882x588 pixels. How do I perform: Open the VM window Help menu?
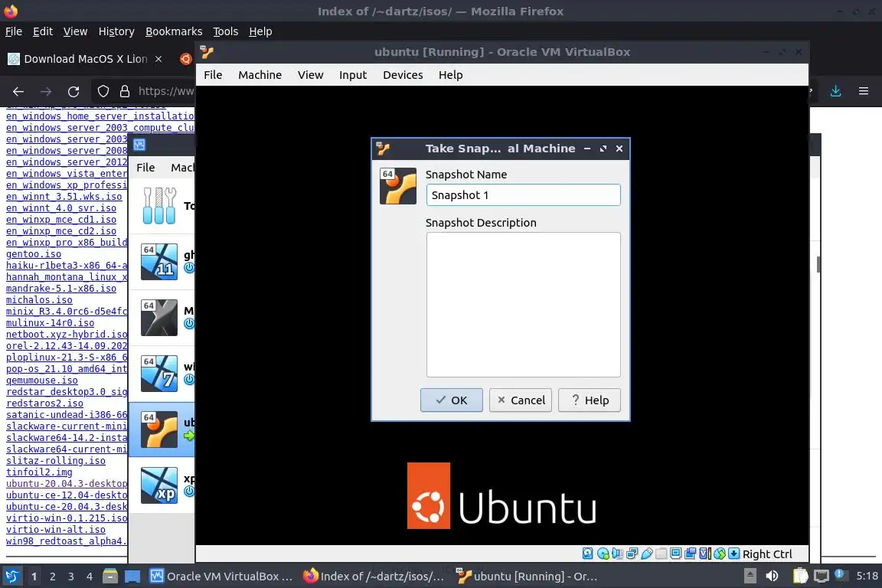[x=450, y=75]
